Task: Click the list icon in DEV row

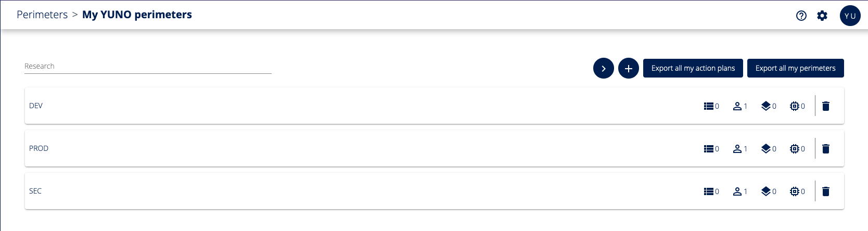Action: point(709,106)
